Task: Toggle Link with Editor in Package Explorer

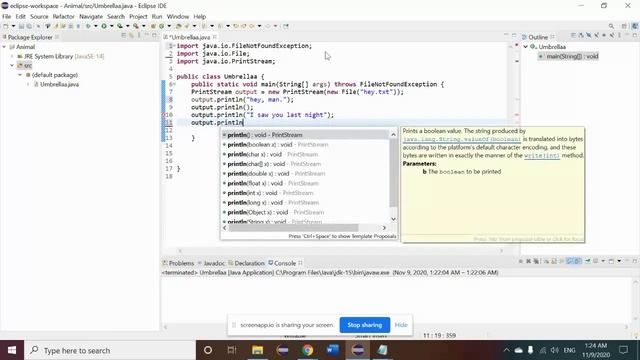Action: [131, 36]
